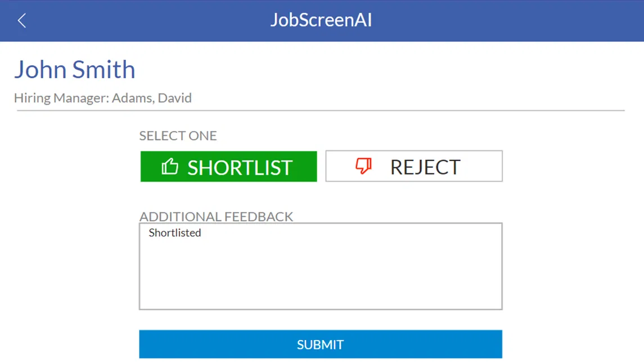Image resolution: width=644 pixels, height=362 pixels.
Task: Click the candidate name John Smith
Action: pyautogui.click(x=74, y=70)
